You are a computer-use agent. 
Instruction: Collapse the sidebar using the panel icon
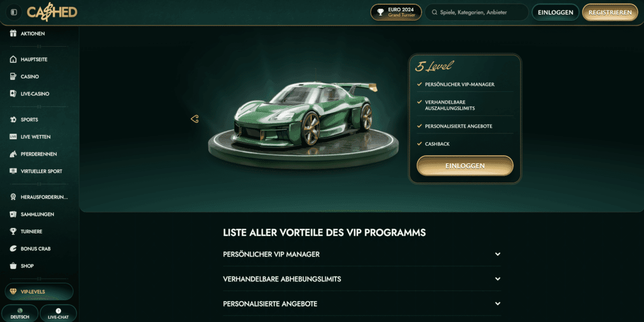point(14,12)
